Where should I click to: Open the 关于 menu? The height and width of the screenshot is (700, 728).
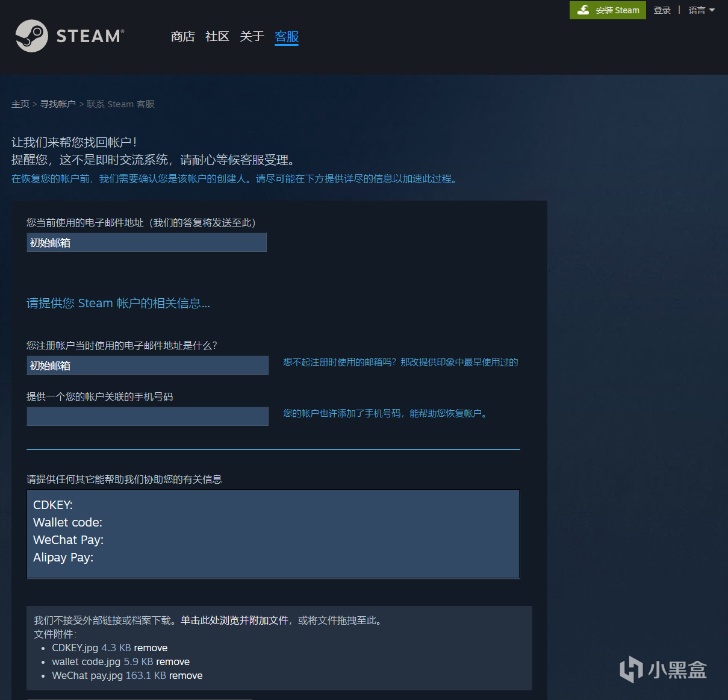click(252, 37)
